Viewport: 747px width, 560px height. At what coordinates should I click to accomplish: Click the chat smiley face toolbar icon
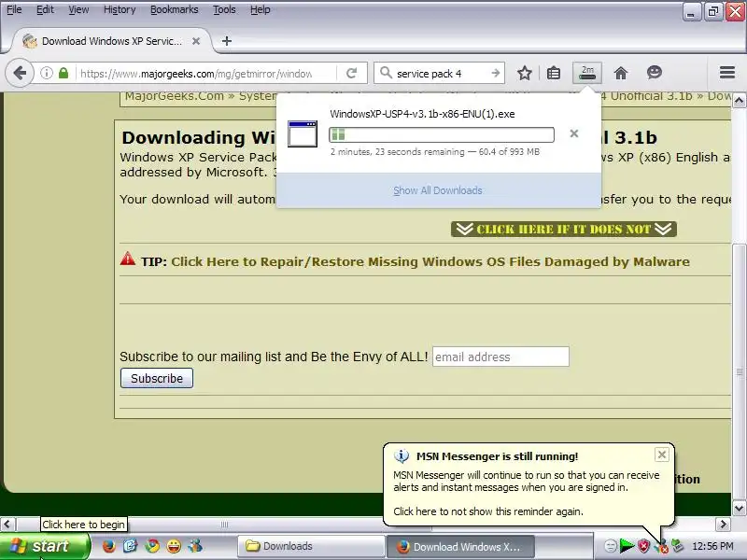click(x=655, y=73)
